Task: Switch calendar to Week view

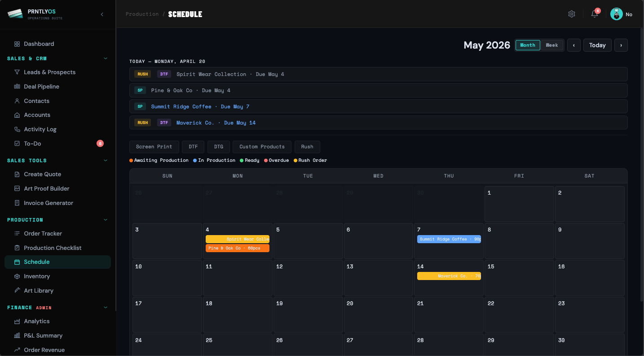Action: click(x=552, y=45)
